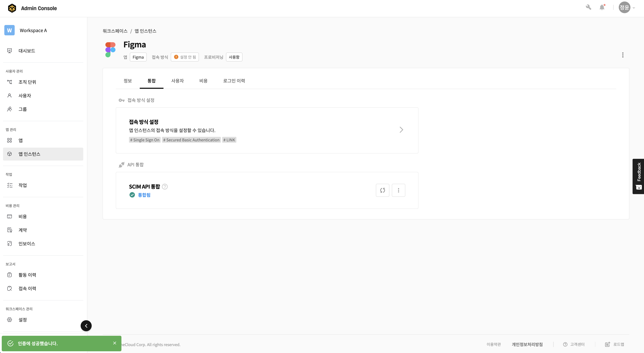
Task: Click the Figma app logo
Action: coord(110,50)
